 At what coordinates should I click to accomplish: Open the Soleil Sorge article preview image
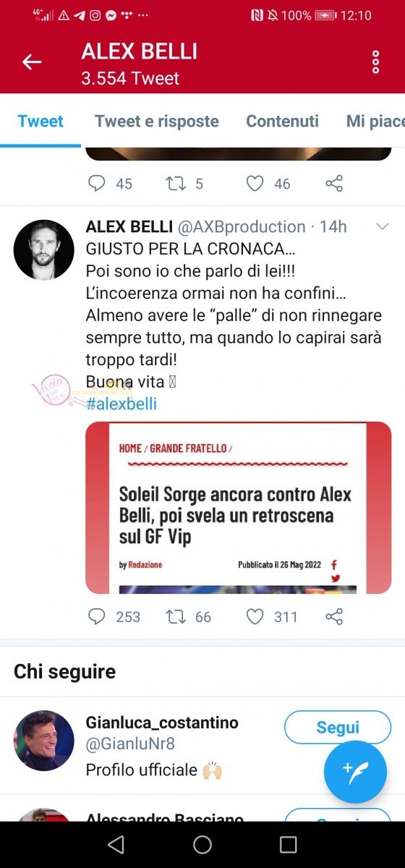(x=238, y=508)
